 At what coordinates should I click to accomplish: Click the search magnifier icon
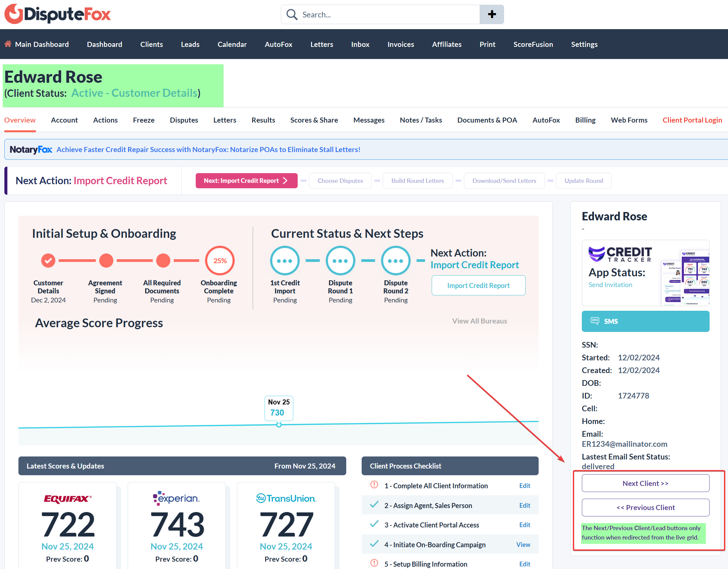[x=292, y=14]
